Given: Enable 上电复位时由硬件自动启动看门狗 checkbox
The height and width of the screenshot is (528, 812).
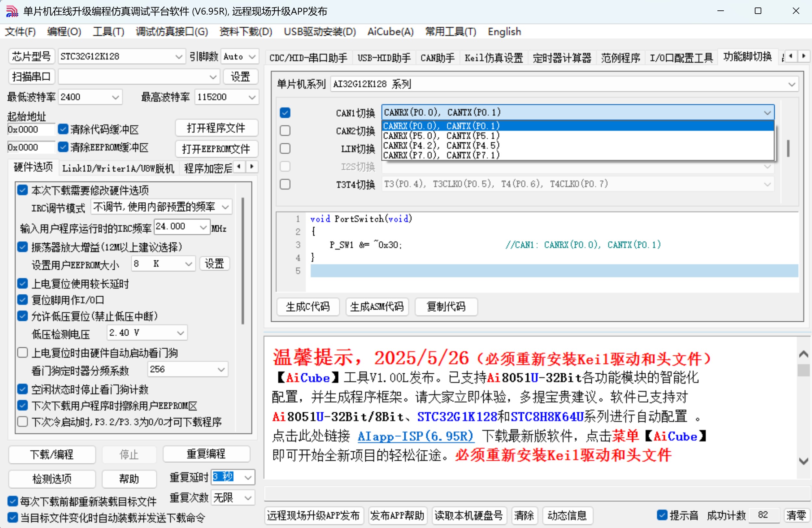Looking at the screenshot, I should (x=22, y=352).
